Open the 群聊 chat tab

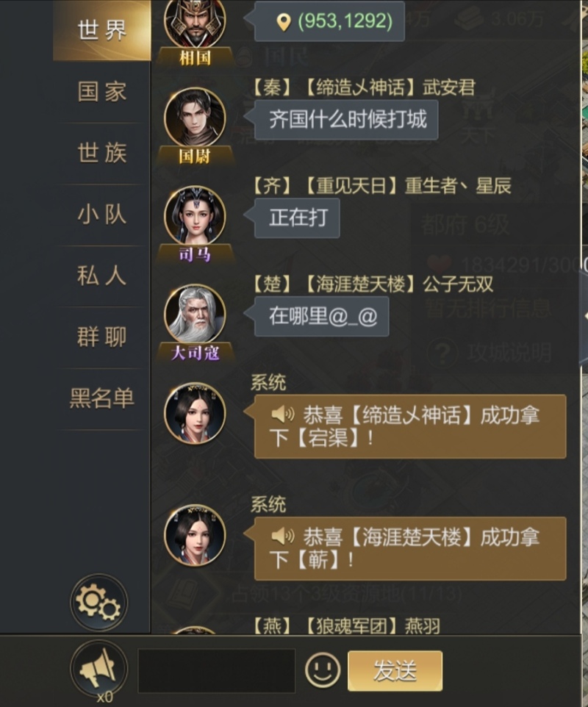(x=102, y=337)
